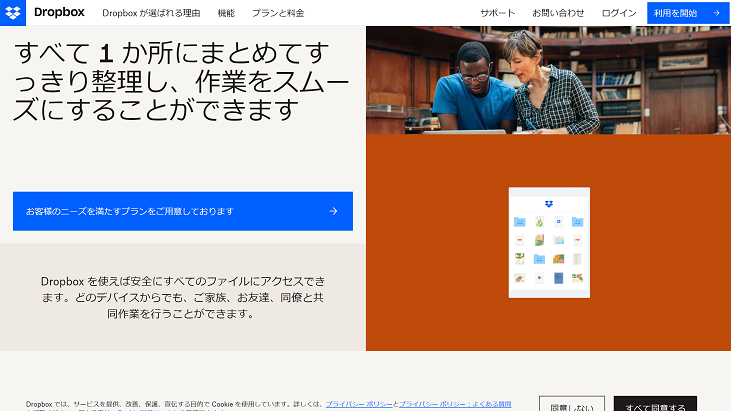This screenshot has height=411, width=731.
Task: Open the 機能 menu item
Action: [226, 13]
